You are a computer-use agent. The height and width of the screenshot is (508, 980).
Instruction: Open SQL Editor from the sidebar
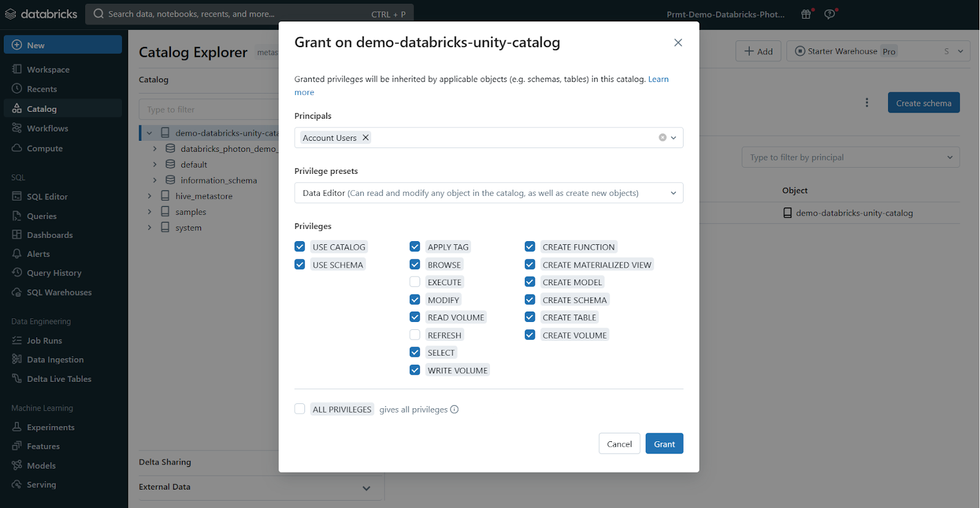pyautogui.click(x=63, y=196)
